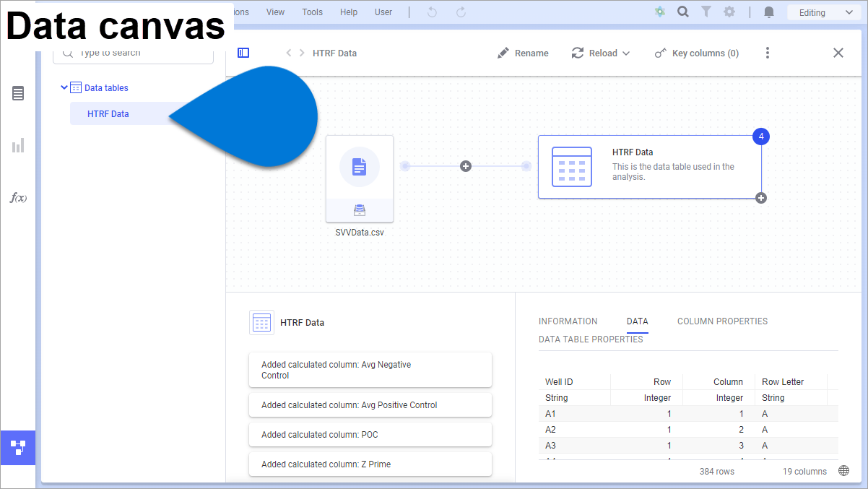Open notifications via the bell icon
This screenshot has width=868, height=489.
(x=768, y=12)
